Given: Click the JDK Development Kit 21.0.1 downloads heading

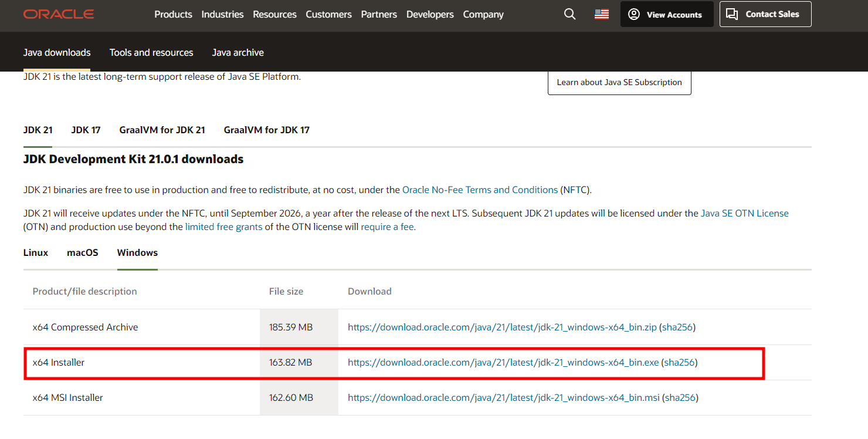Looking at the screenshot, I should pyautogui.click(x=133, y=159).
